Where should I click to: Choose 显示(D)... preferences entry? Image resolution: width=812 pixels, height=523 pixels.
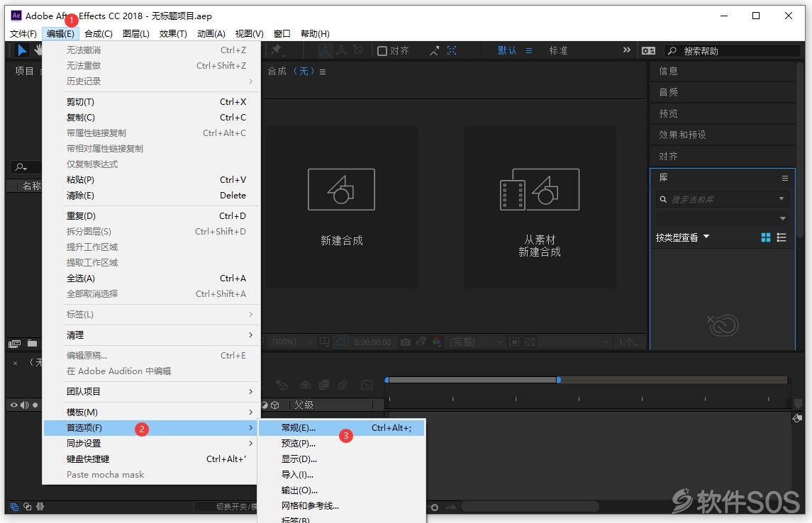tap(342, 459)
